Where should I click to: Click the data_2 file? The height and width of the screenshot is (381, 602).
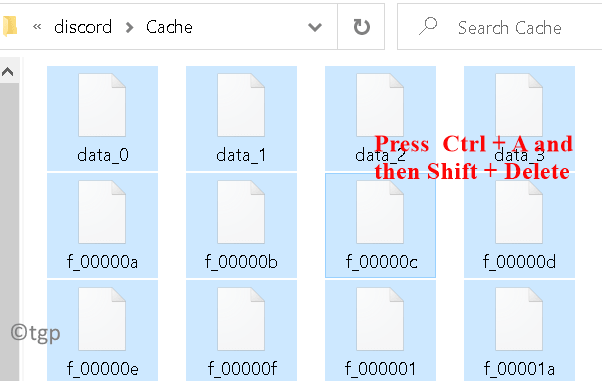coord(380,118)
